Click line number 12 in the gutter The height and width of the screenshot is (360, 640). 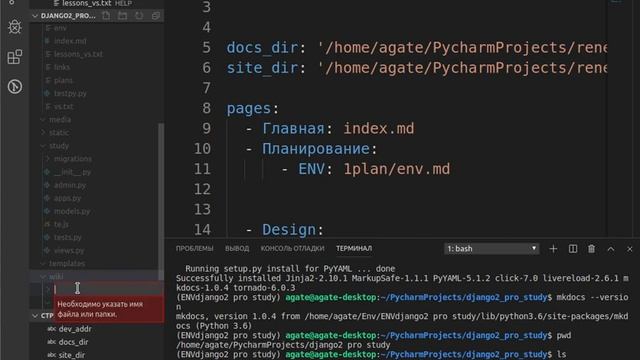(202, 189)
